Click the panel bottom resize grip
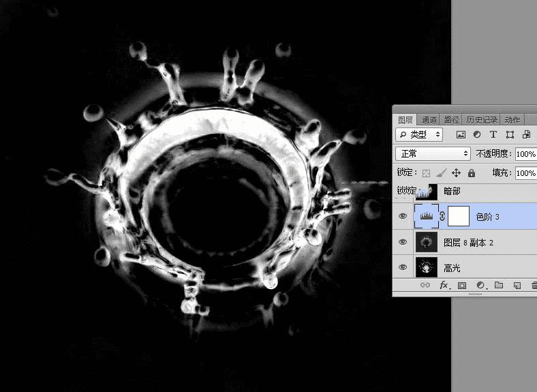The height and width of the screenshot is (392, 537). pos(475,294)
